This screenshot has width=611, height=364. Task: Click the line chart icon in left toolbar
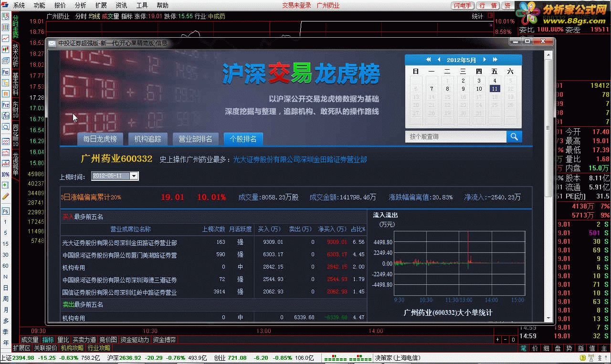tap(5, 38)
